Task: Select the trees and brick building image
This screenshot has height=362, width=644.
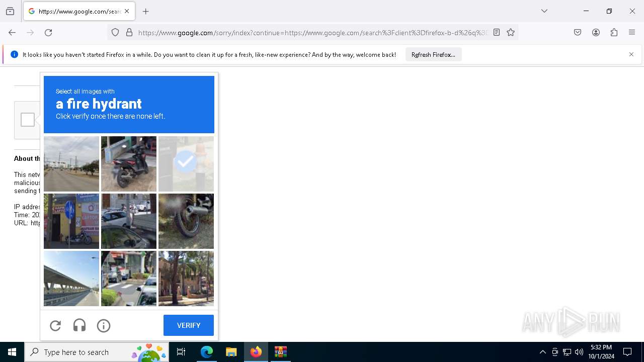Action: point(186,279)
